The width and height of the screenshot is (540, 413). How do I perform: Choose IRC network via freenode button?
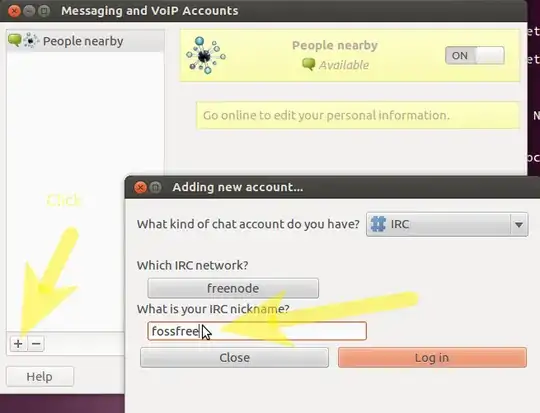(x=233, y=288)
